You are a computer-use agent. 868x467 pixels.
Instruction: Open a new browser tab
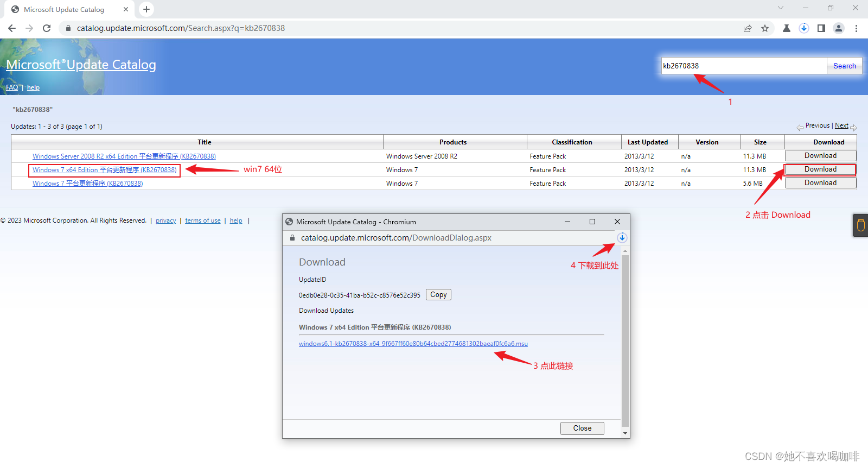click(x=146, y=9)
